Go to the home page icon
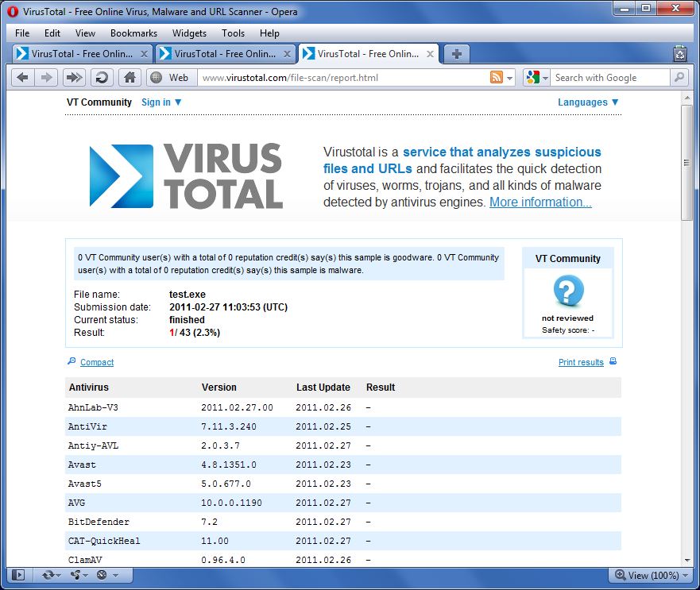 click(x=130, y=78)
